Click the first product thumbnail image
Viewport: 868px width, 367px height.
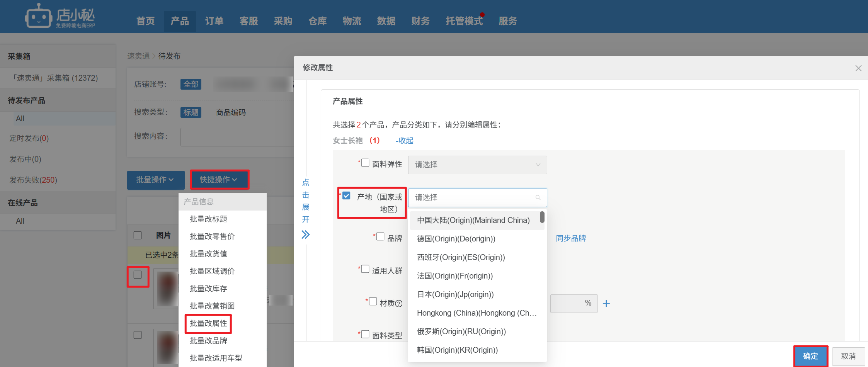(x=167, y=288)
